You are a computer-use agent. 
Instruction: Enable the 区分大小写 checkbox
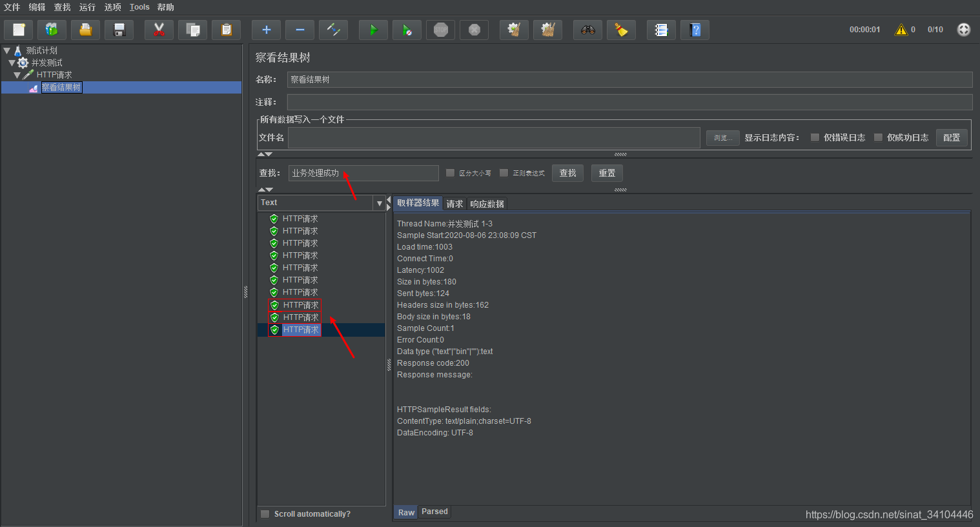(x=450, y=172)
